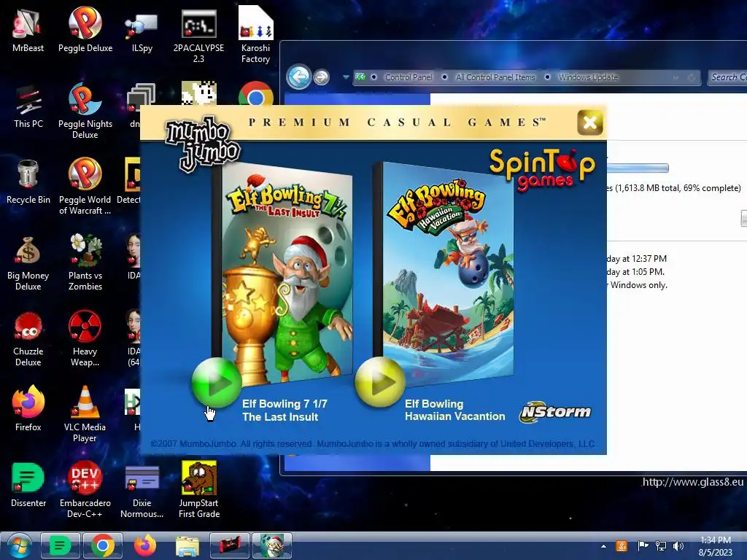Select the Elf Bowling 7 1/7 box art
Image resolution: width=747 pixels, height=560 pixels.
(x=286, y=274)
